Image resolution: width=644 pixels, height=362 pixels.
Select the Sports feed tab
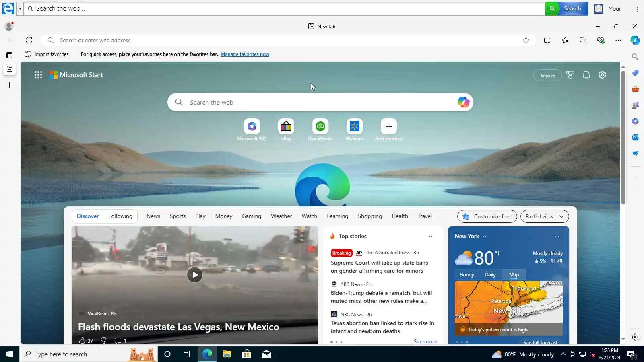tap(178, 216)
